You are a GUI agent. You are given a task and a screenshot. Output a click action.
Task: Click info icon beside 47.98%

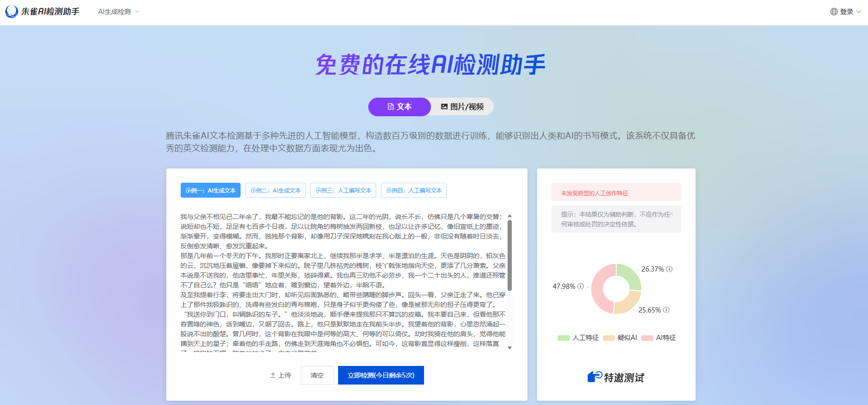(581, 286)
